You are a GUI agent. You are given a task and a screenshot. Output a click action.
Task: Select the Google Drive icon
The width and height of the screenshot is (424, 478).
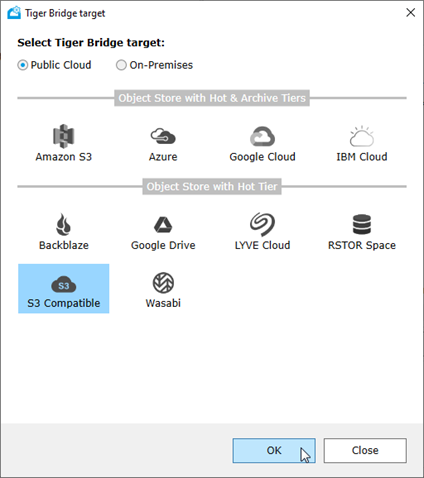coord(163,224)
